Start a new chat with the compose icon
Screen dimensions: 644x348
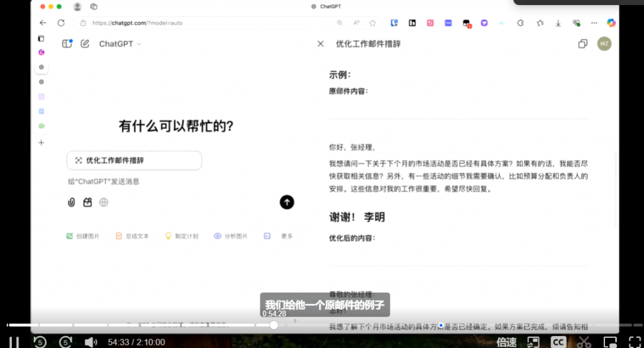tap(85, 44)
